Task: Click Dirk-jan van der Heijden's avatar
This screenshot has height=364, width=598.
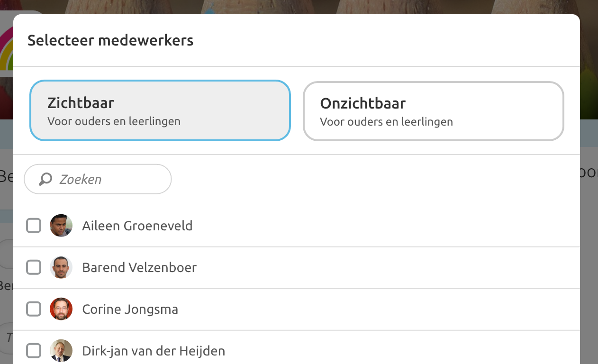Action: (x=61, y=351)
